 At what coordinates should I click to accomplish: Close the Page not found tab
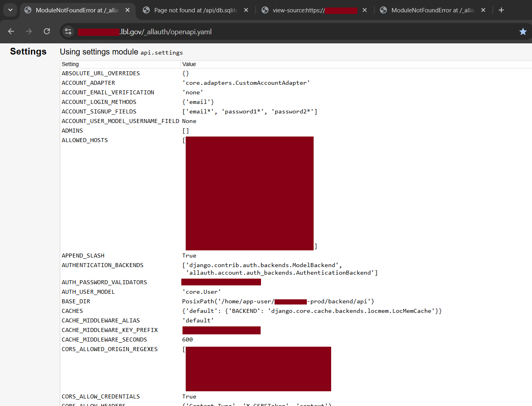245,10
